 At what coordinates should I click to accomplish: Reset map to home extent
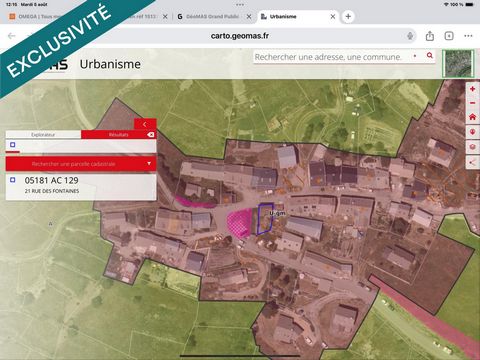[472, 117]
